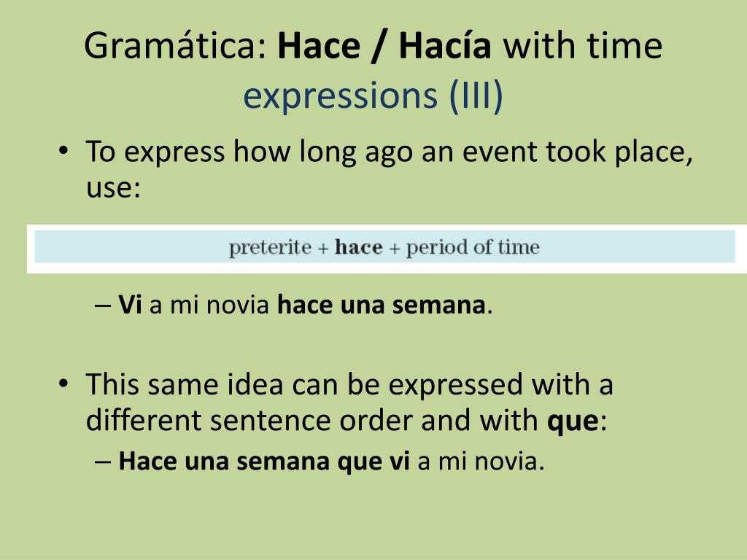Select the bold 'Hace / Hacía' title text
This screenshot has width=747, height=560.
(384, 46)
